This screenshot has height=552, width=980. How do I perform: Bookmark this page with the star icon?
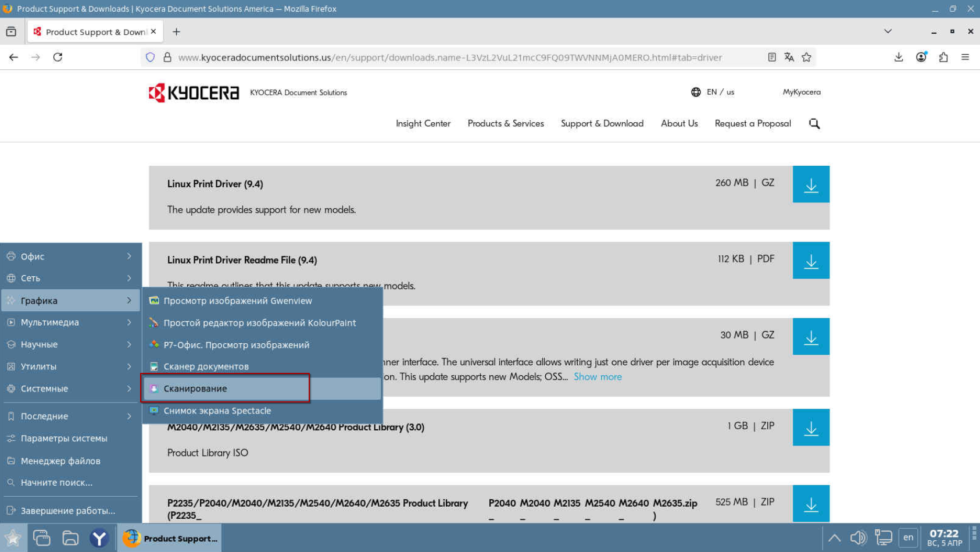point(806,57)
